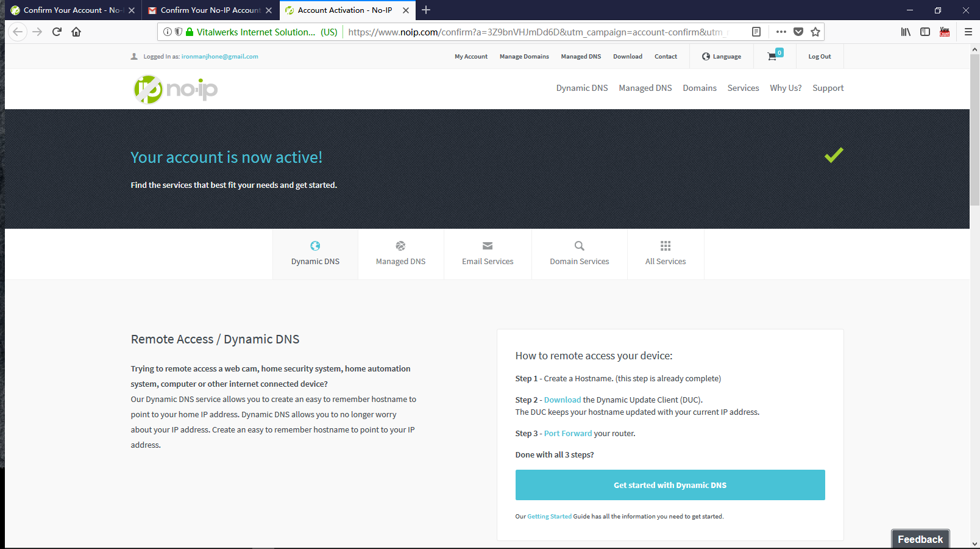Go to Manage Domains
The width and height of the screenshot is (980, 549).
[x=524, y=56]
